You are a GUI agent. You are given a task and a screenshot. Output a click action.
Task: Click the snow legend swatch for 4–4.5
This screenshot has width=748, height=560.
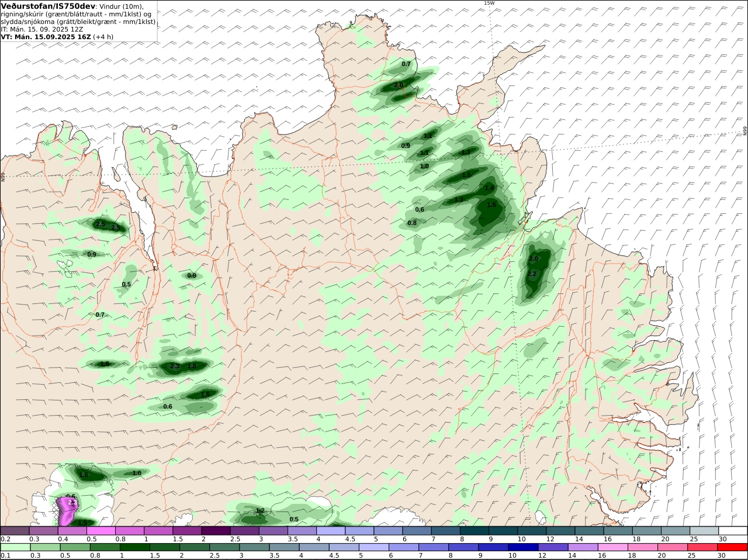[x=330, y=530]
